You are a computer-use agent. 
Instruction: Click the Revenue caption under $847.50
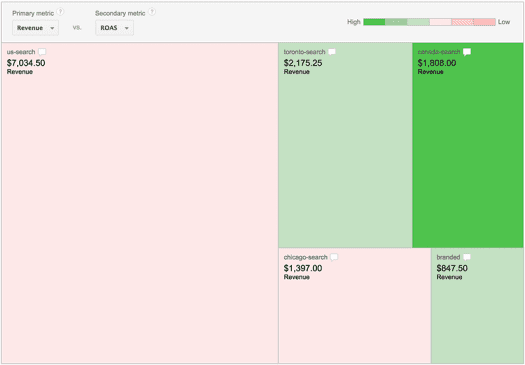(x=449, y=277)
